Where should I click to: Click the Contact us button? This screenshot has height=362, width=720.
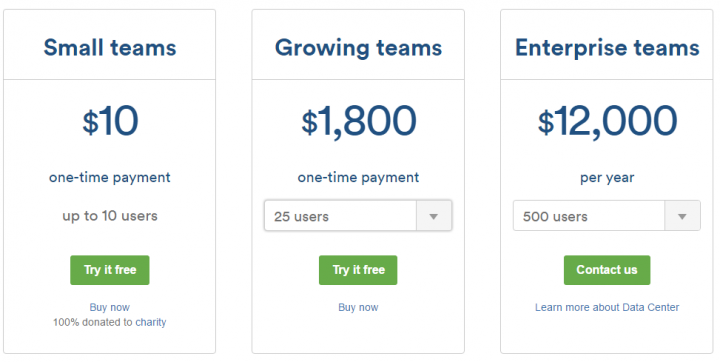[607, 270]
